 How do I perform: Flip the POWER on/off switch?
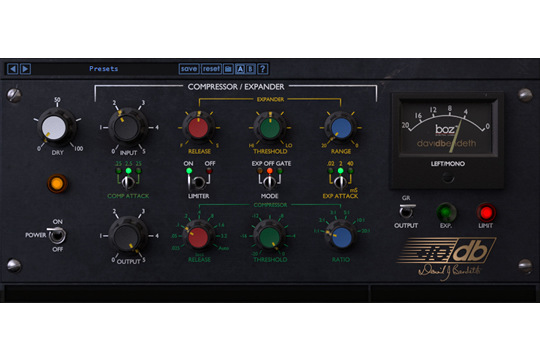point(56,235)
